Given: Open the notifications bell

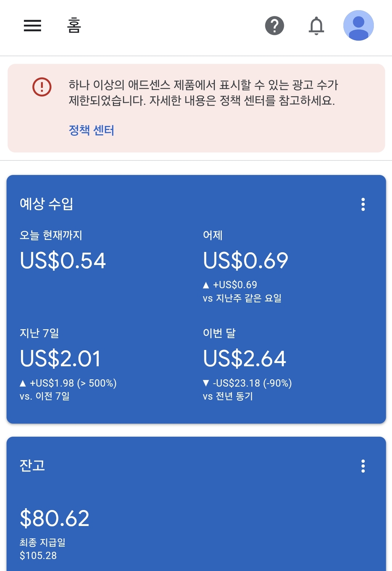Looking at the screenshot, I should click(316, 26).
